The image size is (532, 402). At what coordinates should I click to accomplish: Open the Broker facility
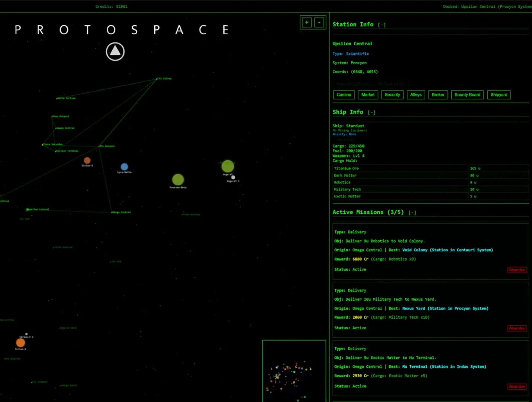[438, 95]
